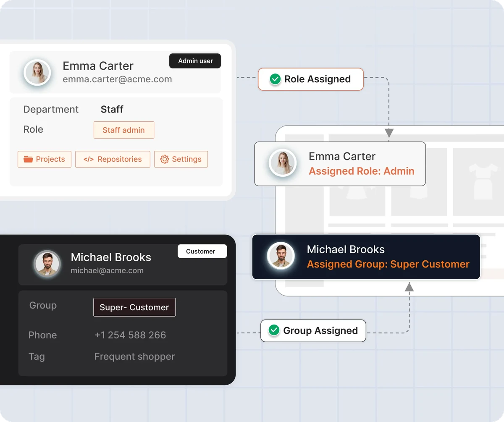
Task: Click the michael@acme.com email
Action: [107, 270]
